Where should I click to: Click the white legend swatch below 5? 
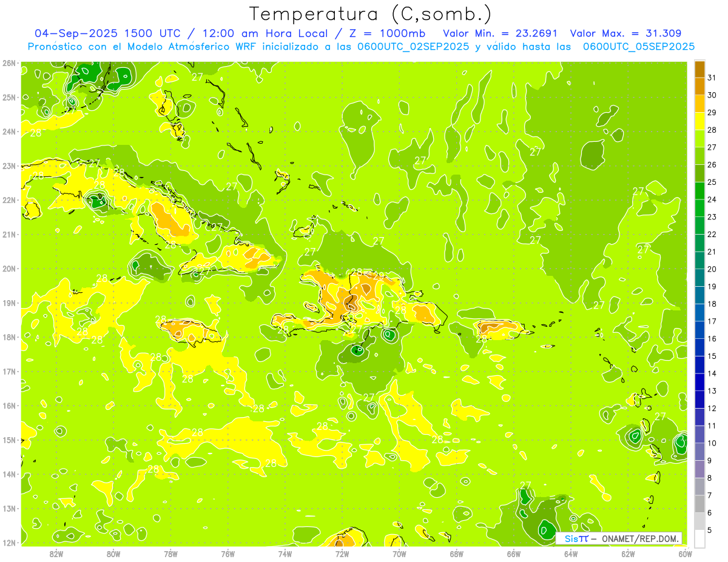point(699,538)
